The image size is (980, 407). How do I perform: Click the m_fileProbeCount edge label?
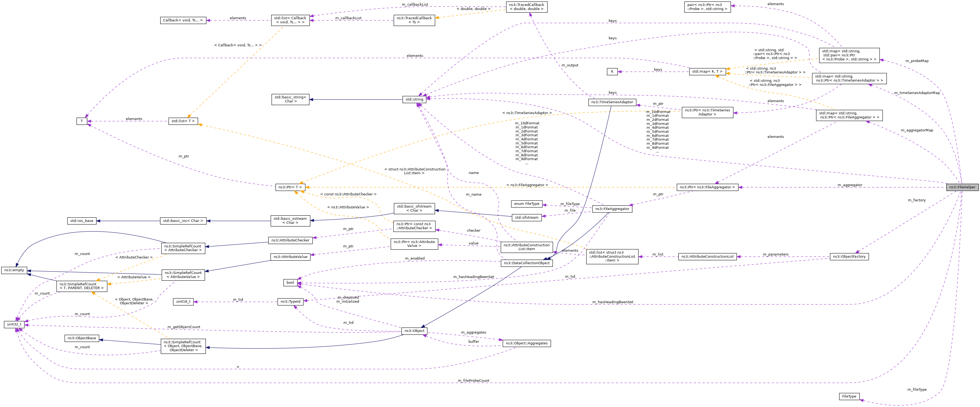coord(474,381)
